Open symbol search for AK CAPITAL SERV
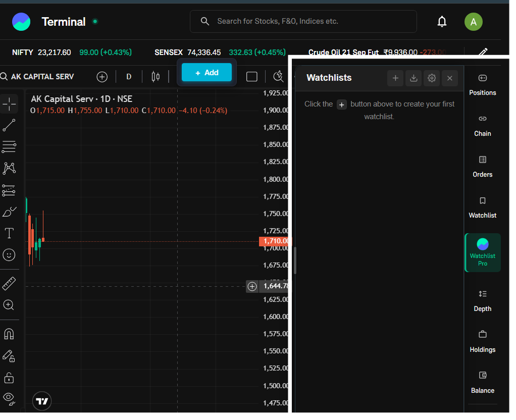 click(37, 77)
